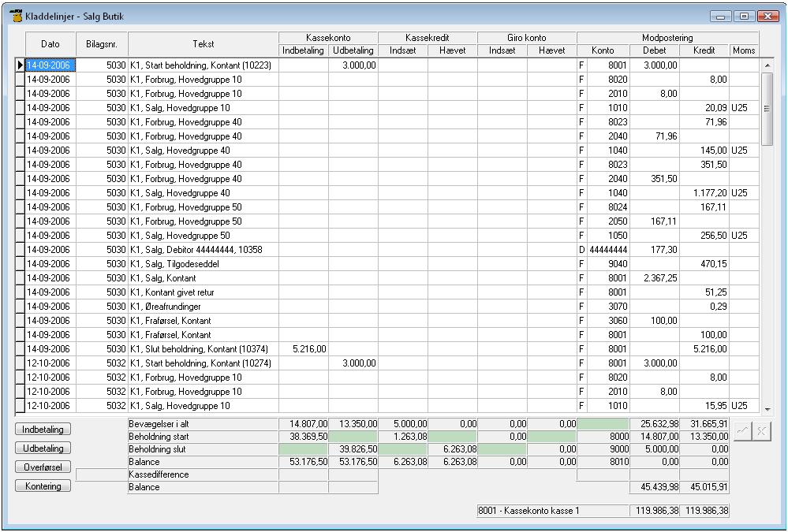Select the Moms column header
788x532 pixels.
[744, 50]
